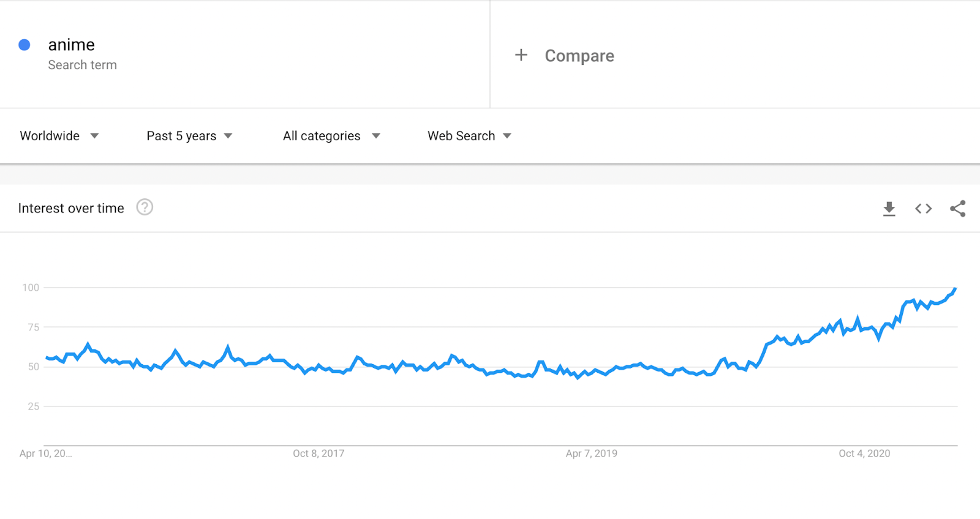Download the interest over time data
This screenshot has height=519, width=980.
pos(889,209)
